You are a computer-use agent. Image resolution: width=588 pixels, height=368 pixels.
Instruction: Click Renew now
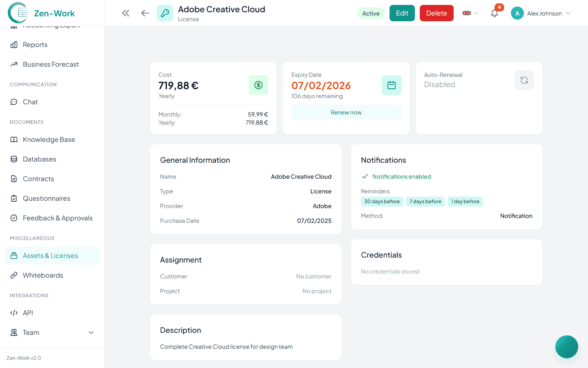click(x=346, y=112)
